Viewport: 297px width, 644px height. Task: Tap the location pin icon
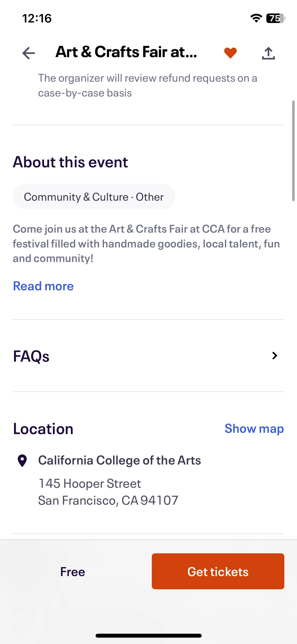22,461
